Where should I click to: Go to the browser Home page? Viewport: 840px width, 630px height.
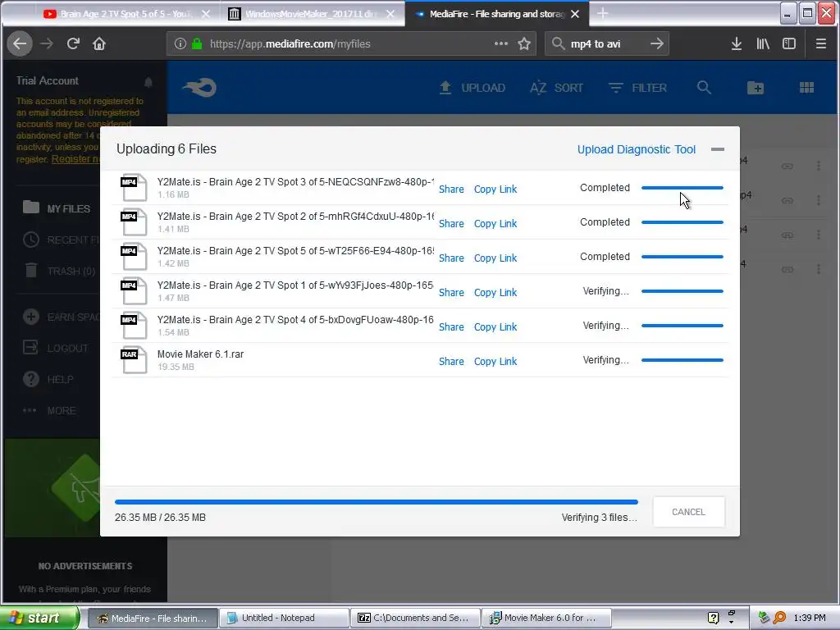[x=99, y=43]
